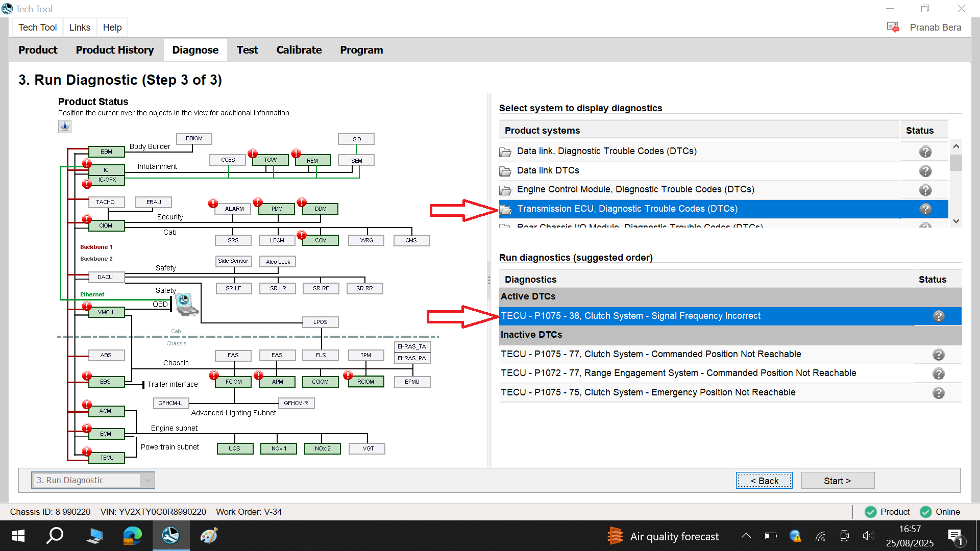Click the Product Status info icon
The height and width of the screenshot is (551, 980).
65,126
